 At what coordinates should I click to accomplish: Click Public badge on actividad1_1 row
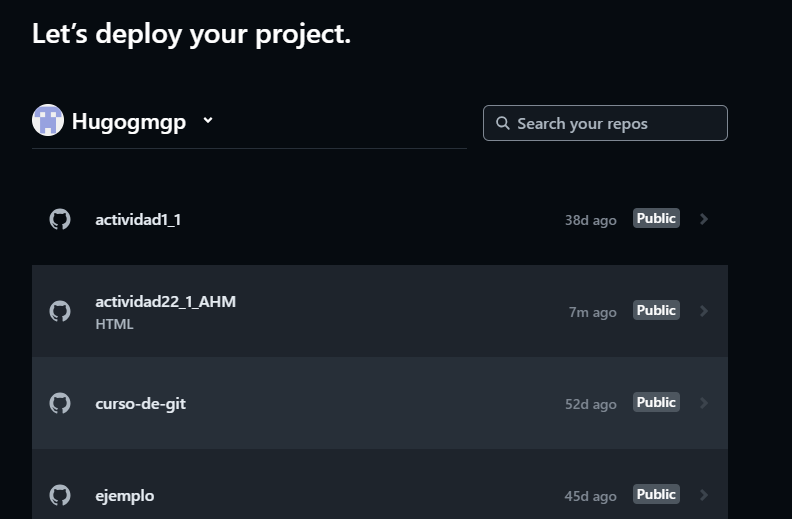tap(656, 218)
